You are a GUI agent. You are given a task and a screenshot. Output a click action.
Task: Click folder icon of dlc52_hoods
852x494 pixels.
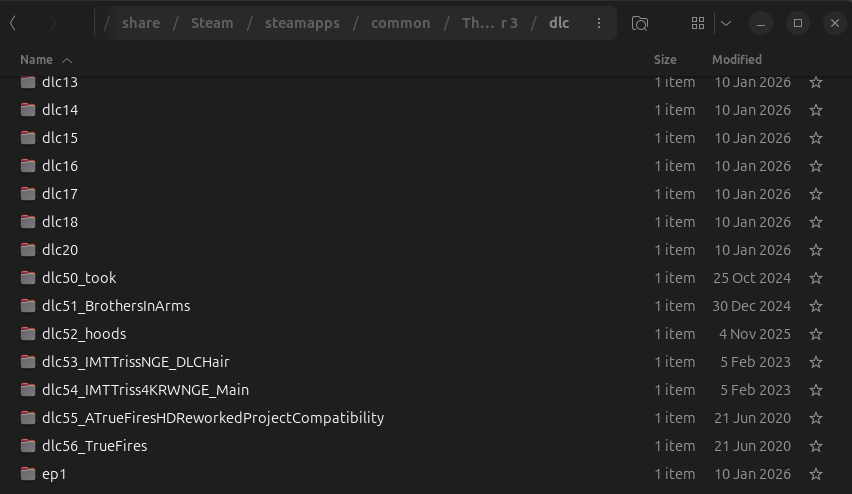tap(28, 334)
